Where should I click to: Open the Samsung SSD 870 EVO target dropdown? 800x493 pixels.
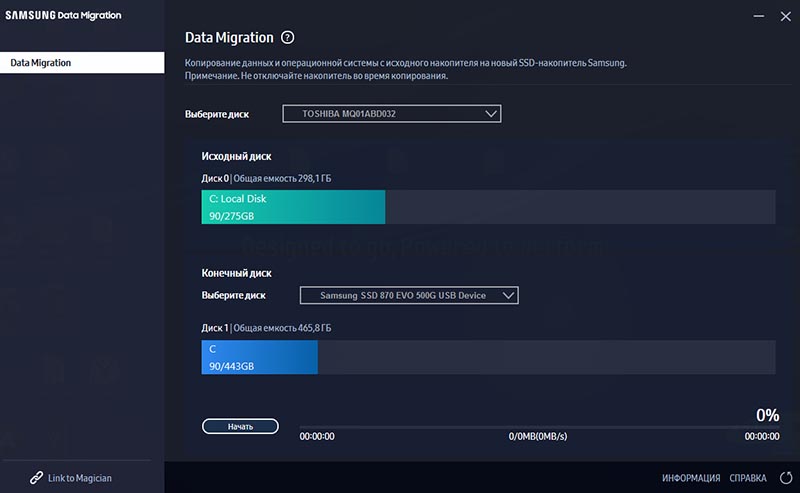409,295
